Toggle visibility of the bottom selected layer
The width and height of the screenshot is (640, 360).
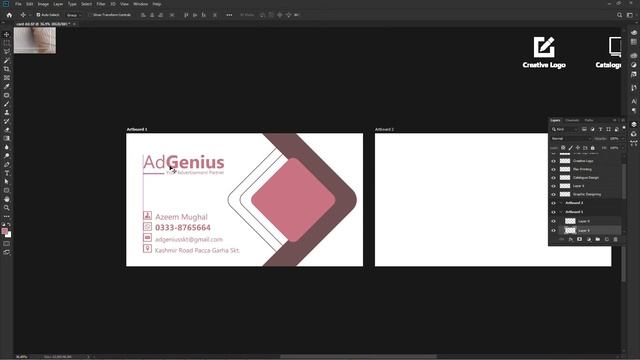pos(553,231)
